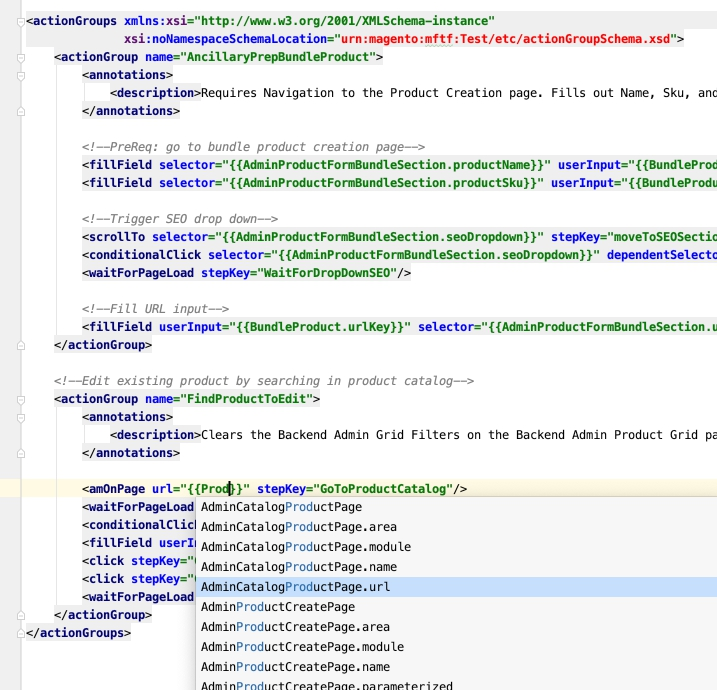717x690 pixels.
Task: Click fold-end marker at first closing annotations tag
Action: (21, 111)
